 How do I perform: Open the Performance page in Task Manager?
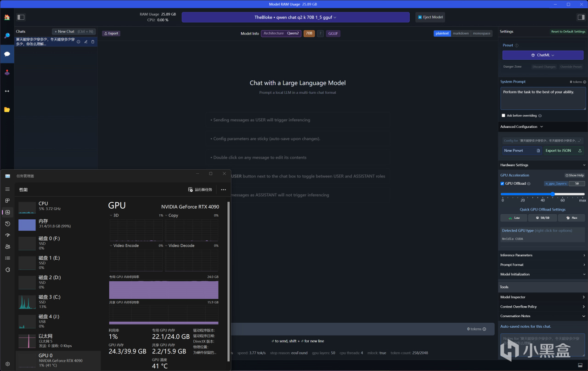pos(7,212)
